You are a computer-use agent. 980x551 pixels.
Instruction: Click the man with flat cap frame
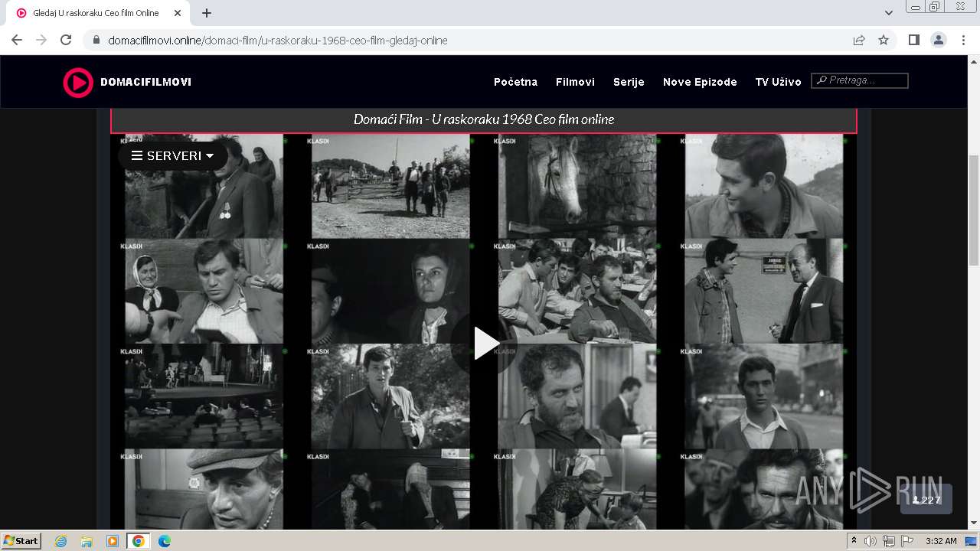point(204,489)
